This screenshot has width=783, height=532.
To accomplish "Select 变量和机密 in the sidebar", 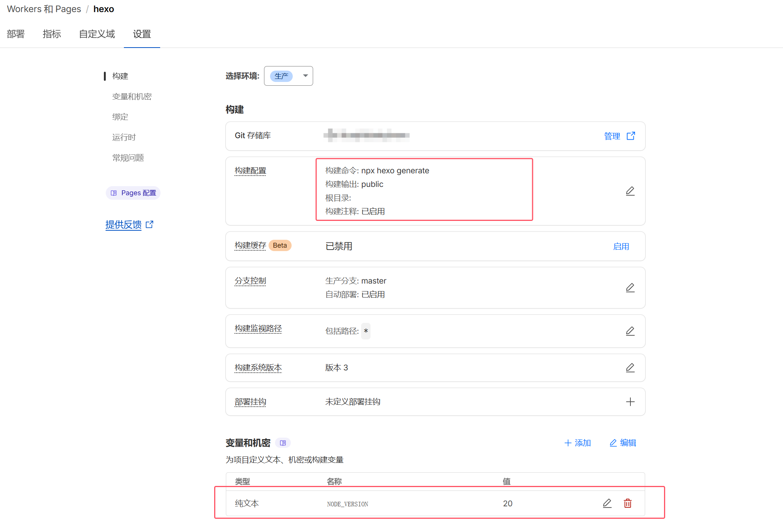I will tap(131, 96).
